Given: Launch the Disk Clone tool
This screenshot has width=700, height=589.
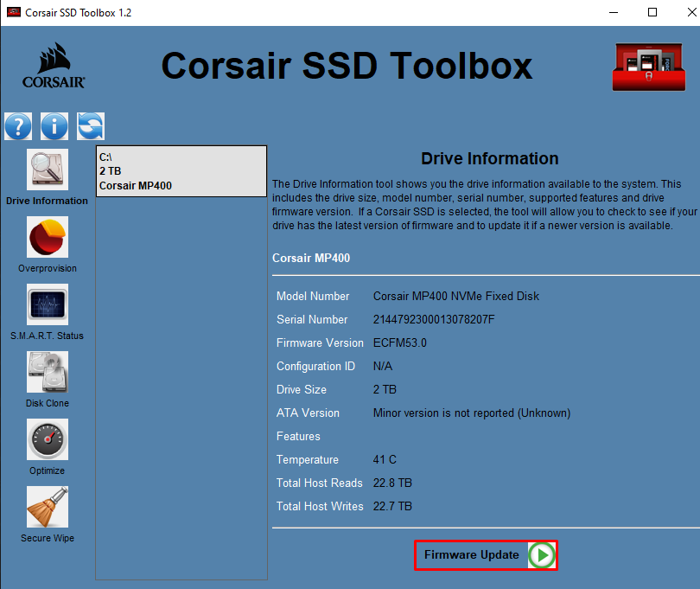Looking at the screenshot, I should click(47, 372).
